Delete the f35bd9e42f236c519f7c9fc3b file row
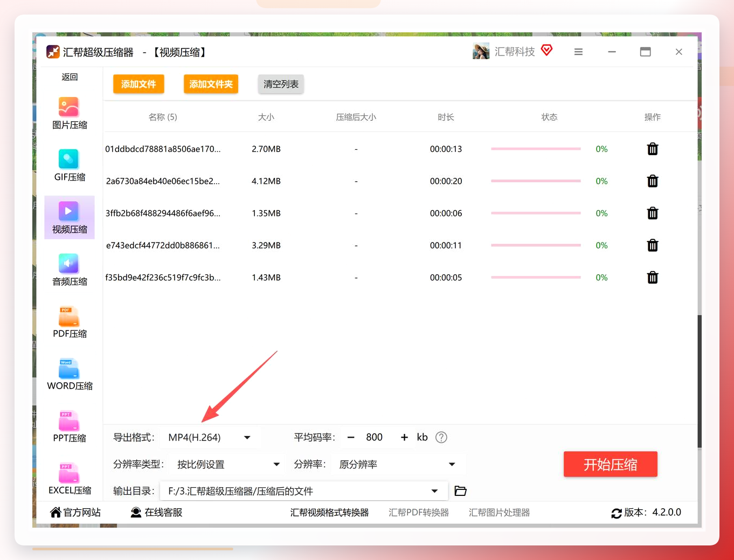This screenshot has height=560, width=734. click(653, 278)
